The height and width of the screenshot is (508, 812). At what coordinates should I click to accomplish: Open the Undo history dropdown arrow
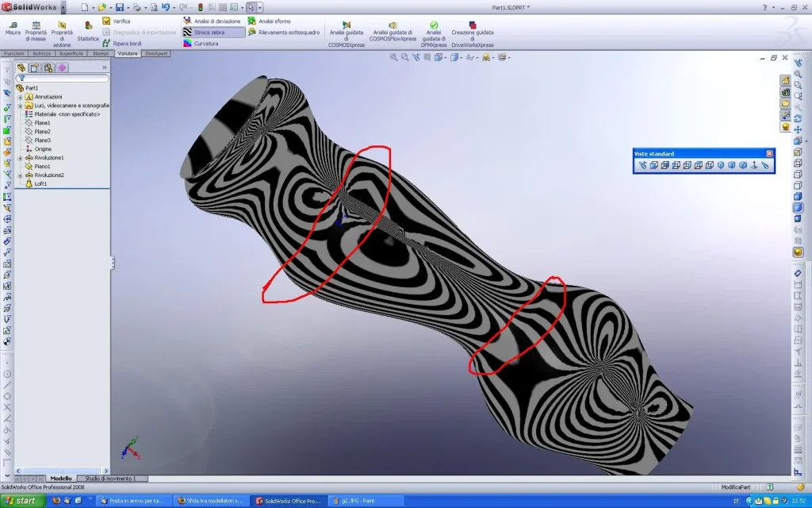(174, 8)
